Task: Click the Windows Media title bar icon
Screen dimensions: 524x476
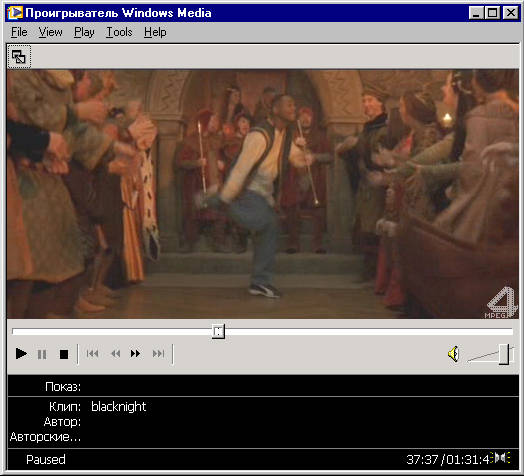Action: pos(15,13)
